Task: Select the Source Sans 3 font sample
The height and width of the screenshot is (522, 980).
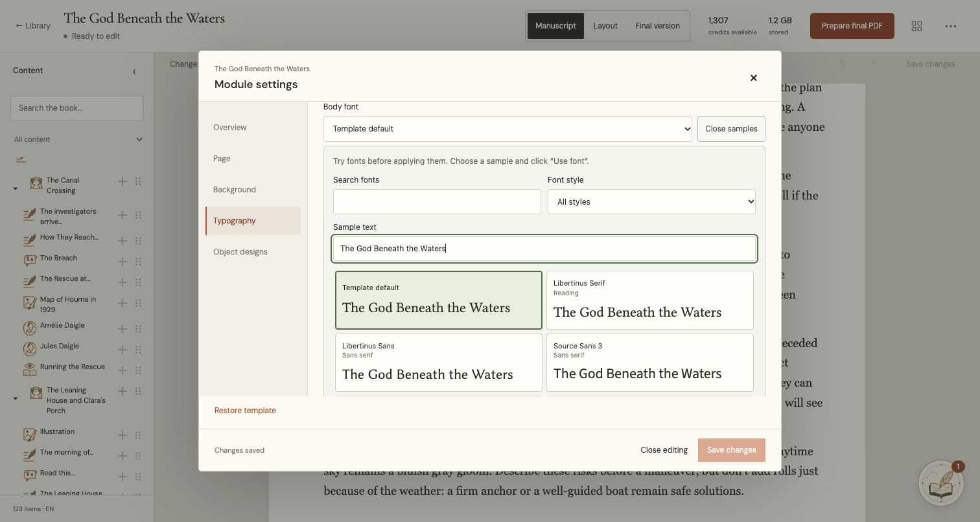Action: pyautogui.click(x=650, y=363)
